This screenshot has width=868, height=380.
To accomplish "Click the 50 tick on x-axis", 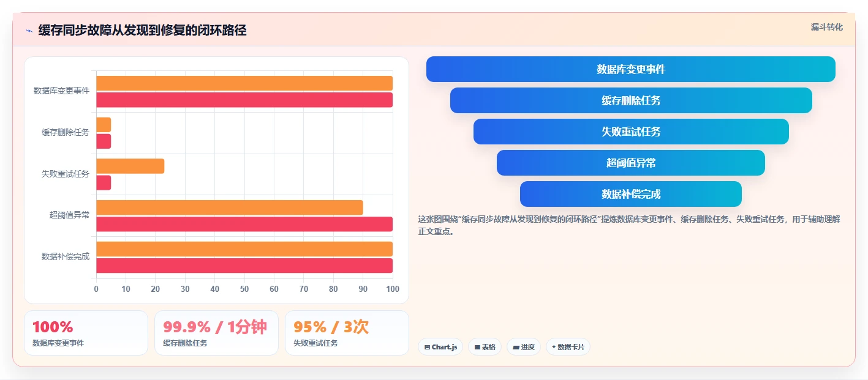I will (x=244, y=289).
